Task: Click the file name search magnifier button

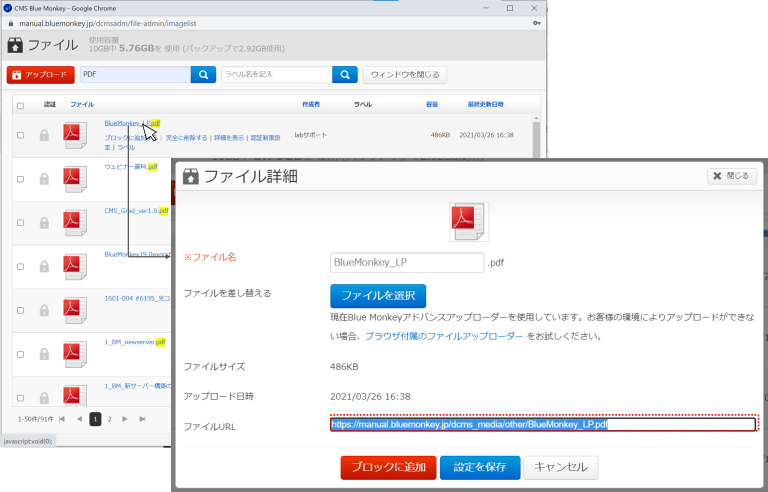Action: [203, 74]
